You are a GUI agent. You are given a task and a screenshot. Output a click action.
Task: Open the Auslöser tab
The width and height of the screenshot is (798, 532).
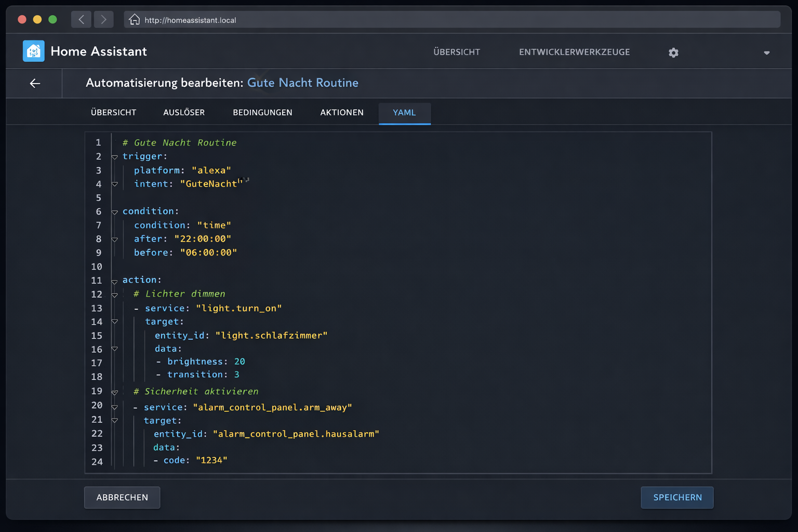pos(184,112)
